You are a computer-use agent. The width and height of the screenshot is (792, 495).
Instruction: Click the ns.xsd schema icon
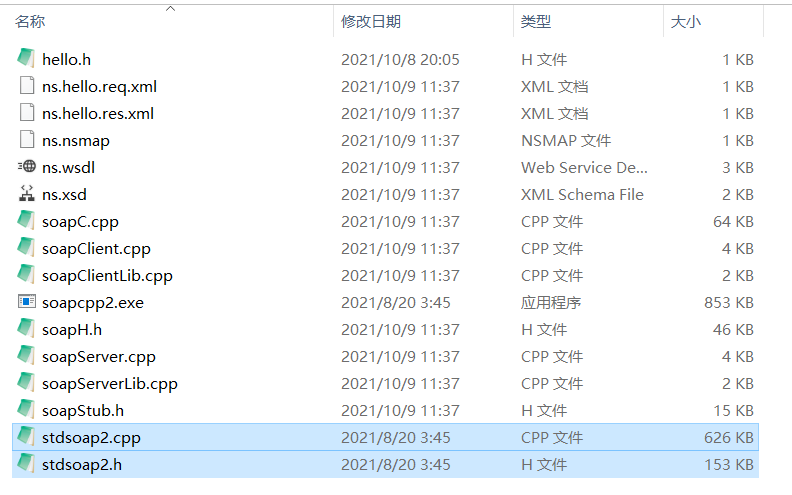pyautogui.click(x=27, y=193)
